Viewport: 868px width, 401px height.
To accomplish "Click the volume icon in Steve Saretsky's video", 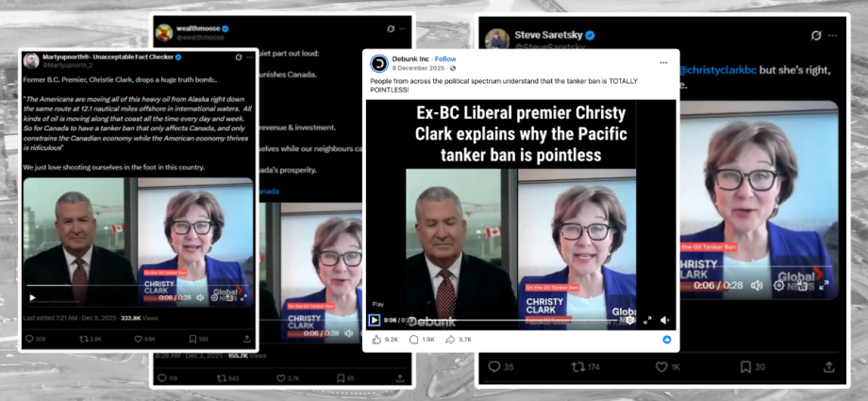I will click(756, 285).
